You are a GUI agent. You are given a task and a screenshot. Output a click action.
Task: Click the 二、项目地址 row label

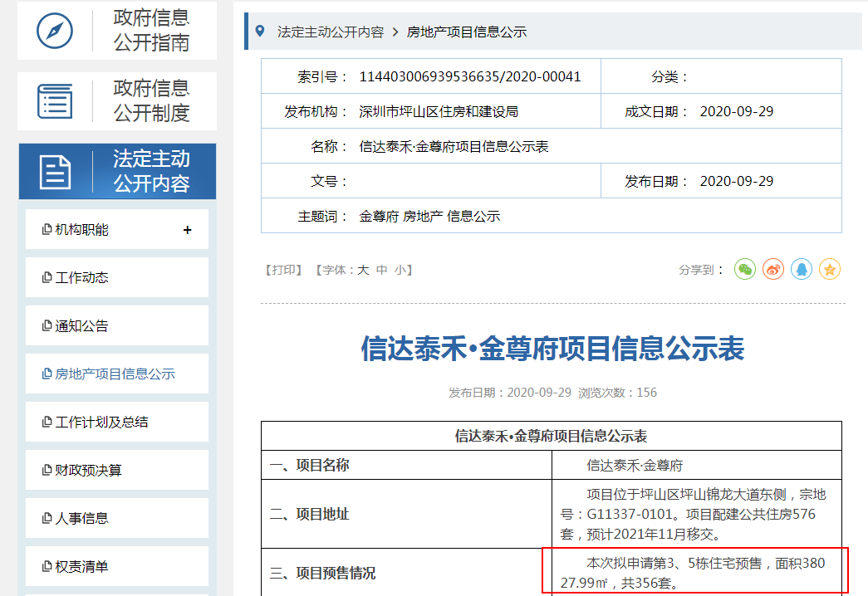pos(310,514)
